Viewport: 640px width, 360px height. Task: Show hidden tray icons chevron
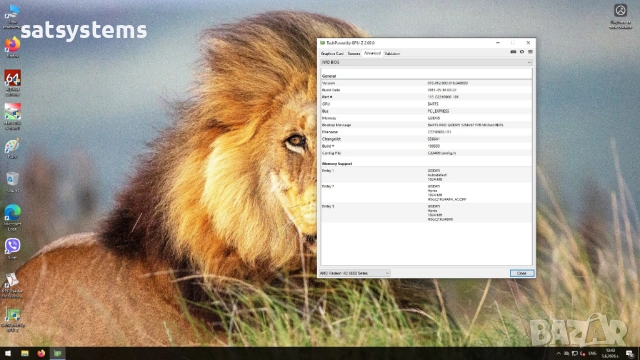pyautogui.click(x=558, y=353)
